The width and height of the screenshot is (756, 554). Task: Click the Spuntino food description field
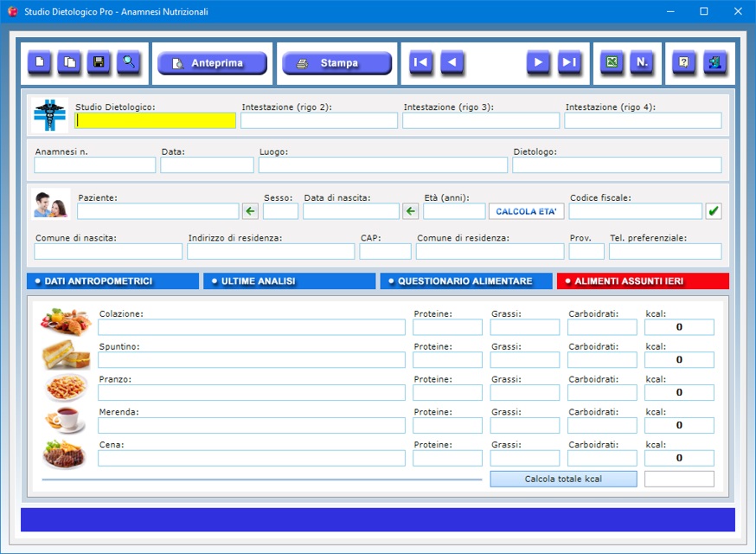coord(252,360)
